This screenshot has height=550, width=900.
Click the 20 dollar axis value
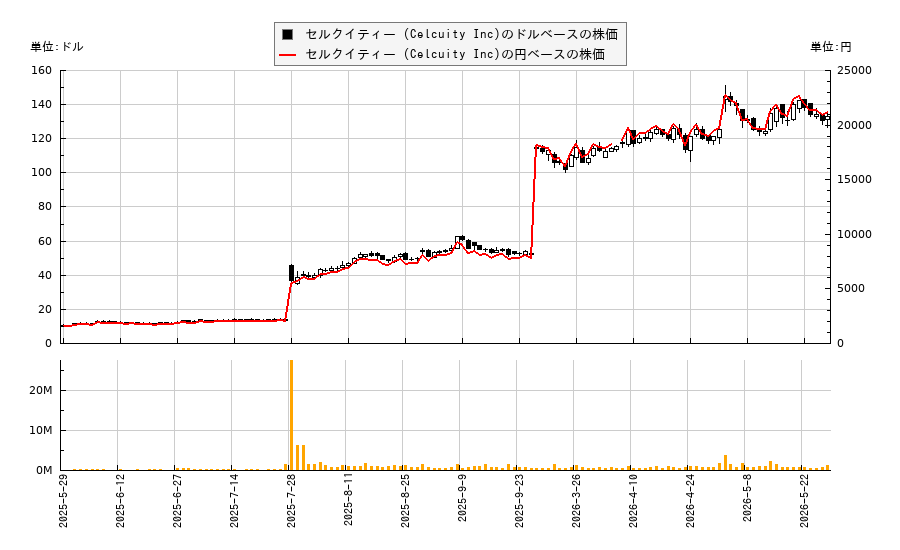(x=45, y=309)
